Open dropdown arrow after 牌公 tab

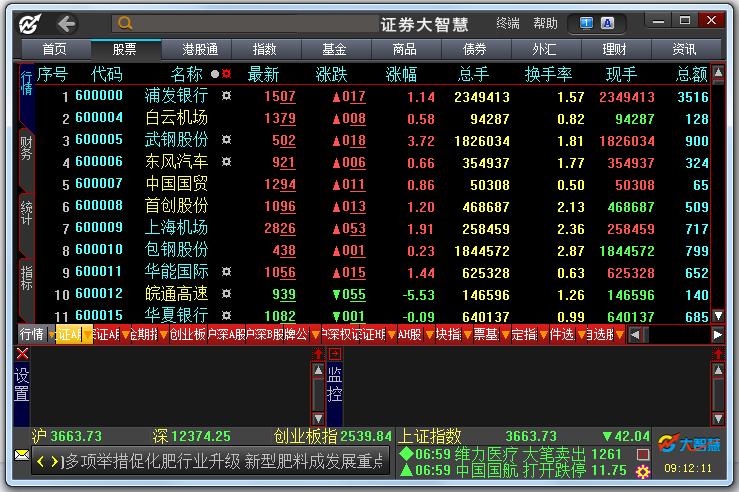315,335
